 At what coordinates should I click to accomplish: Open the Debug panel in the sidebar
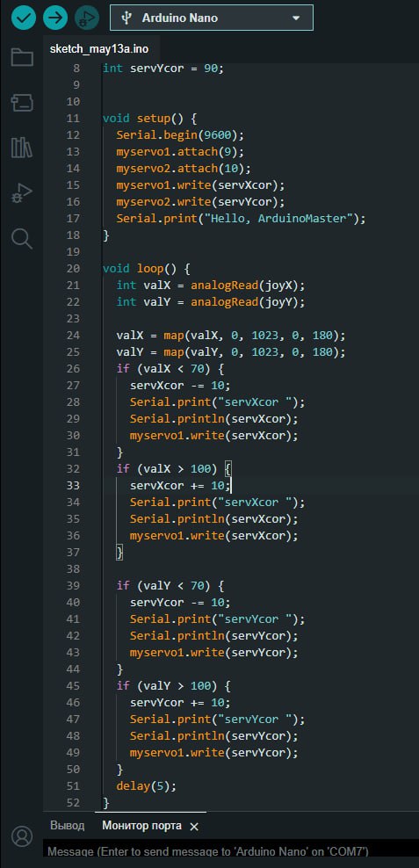click(22, 193)
